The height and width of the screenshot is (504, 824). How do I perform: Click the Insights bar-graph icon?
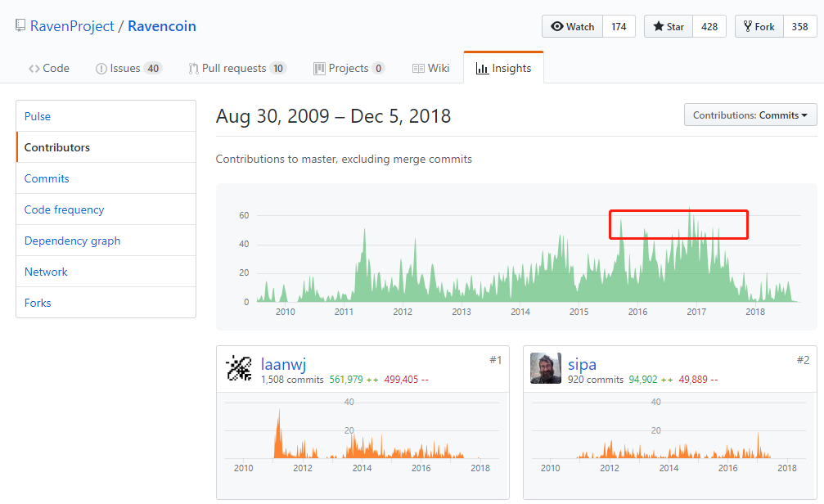tap(482, 69)
